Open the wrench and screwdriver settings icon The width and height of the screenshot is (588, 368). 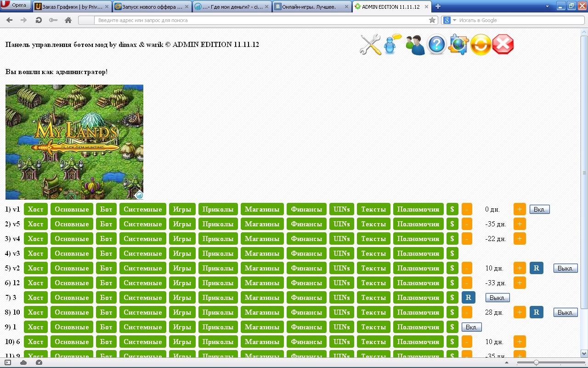(370, 45)
